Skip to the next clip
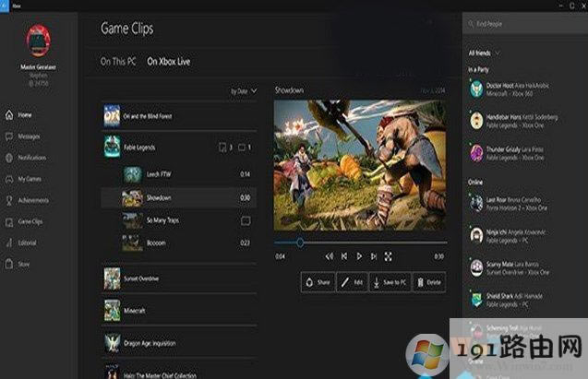The image size is (588, 379). click(373, 256)
